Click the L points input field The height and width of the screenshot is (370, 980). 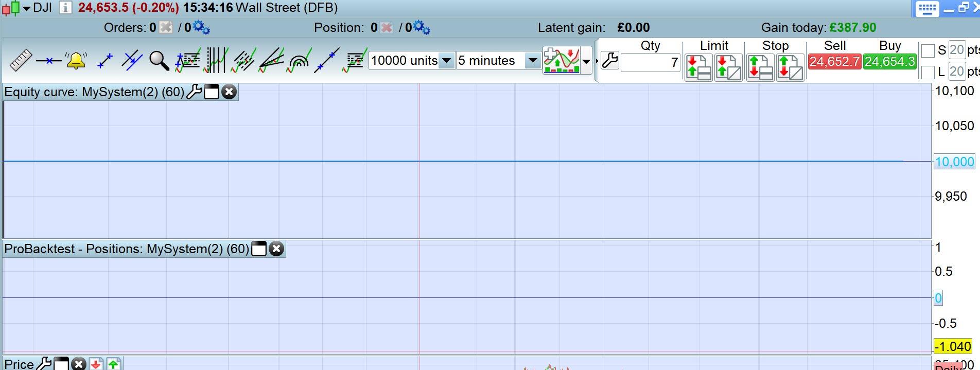(x=956, y=71)
